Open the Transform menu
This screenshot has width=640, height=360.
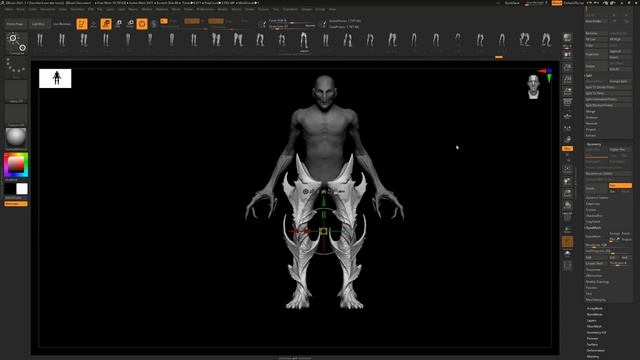pos(291,9)
